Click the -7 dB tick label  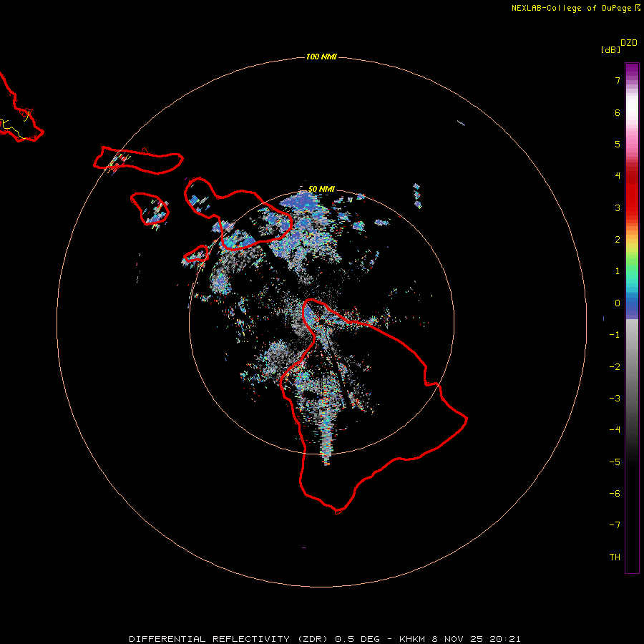[615, 525]
